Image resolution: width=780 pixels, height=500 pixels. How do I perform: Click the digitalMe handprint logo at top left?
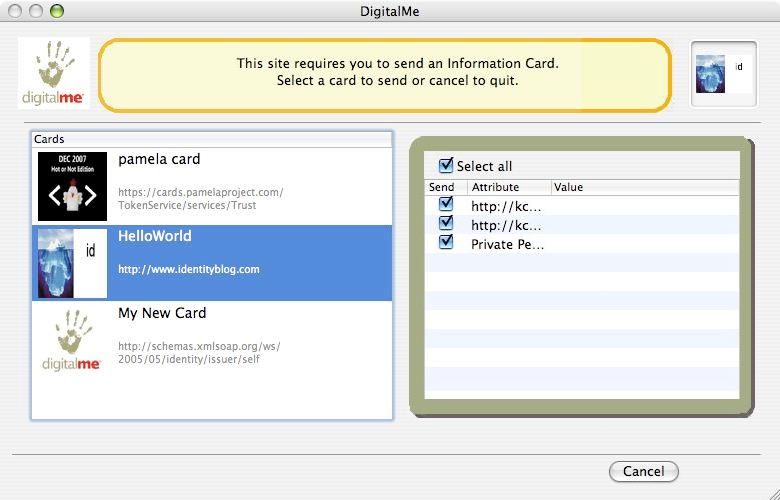coord(54,73)
